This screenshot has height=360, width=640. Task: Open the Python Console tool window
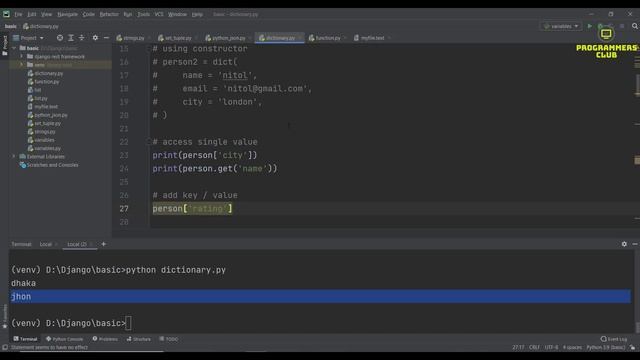click(x=64, y=339)
